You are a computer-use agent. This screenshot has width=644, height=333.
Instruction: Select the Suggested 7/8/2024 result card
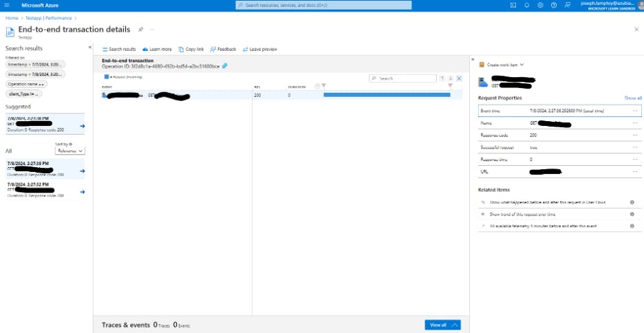click(45, 124)
